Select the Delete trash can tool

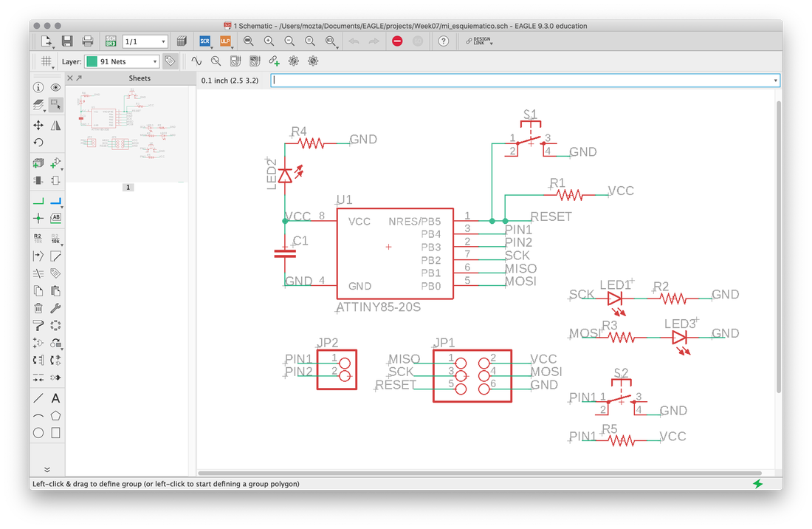(38, 308)
